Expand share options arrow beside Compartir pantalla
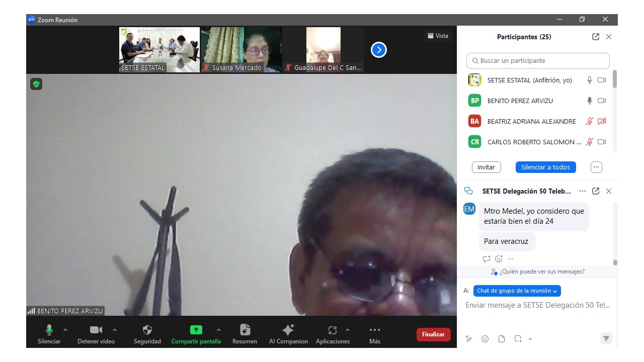The width and height of the screenshot is (644, 362). coord(218,330)
